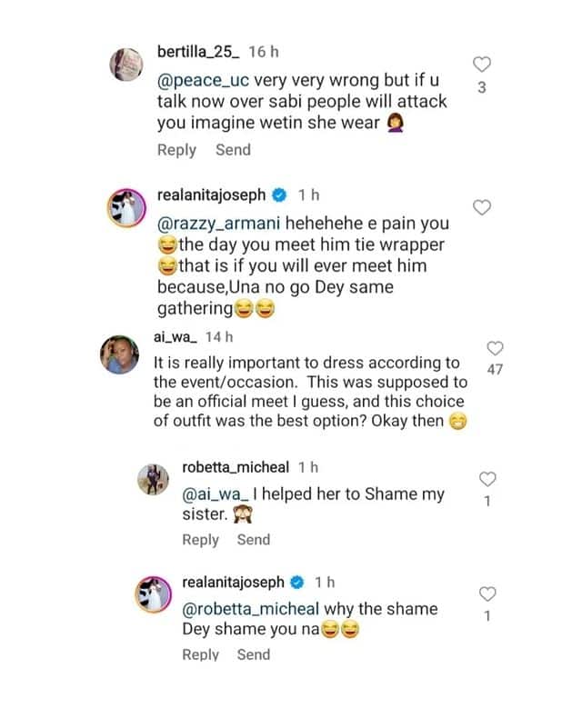Reply to realanitajoseph's last comment
This screenshot has height=728, width=582.
(x=201, y=654)
